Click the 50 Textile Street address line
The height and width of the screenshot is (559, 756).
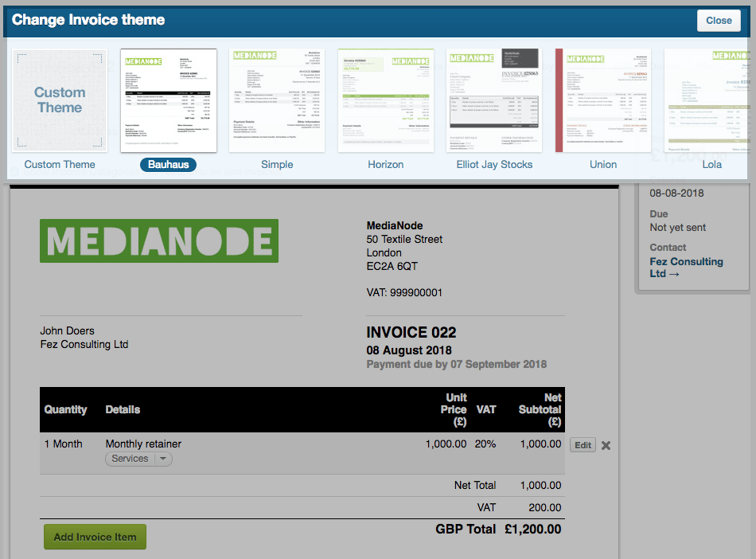(404, 239)
